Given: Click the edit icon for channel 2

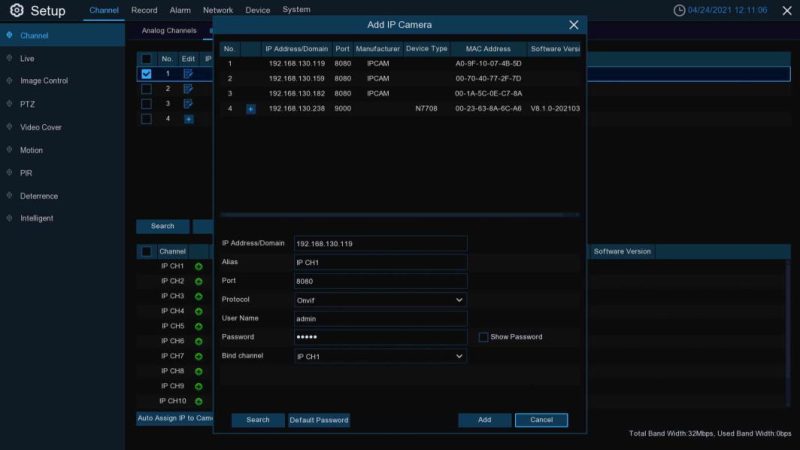Looking at the screenshot, I should pos(188,89).
